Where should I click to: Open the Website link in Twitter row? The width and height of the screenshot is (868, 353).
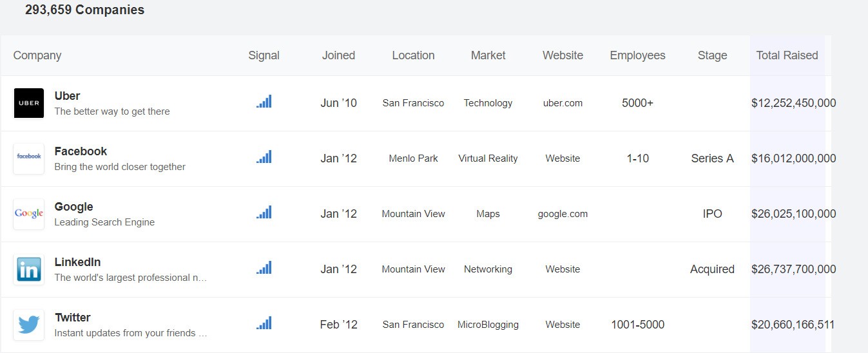[563, 325]
